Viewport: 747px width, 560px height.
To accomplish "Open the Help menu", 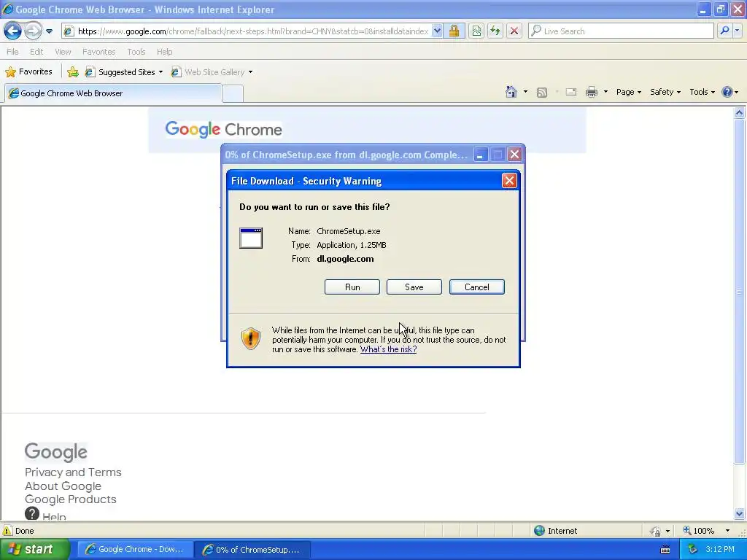I will click(x=164, y=52).
